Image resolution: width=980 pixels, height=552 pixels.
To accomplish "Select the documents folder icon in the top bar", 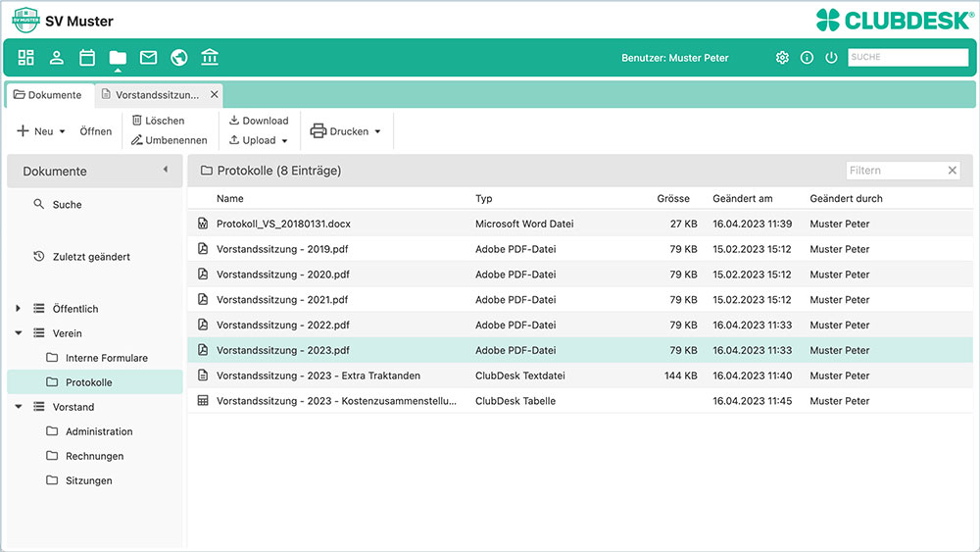I will 118,58.
